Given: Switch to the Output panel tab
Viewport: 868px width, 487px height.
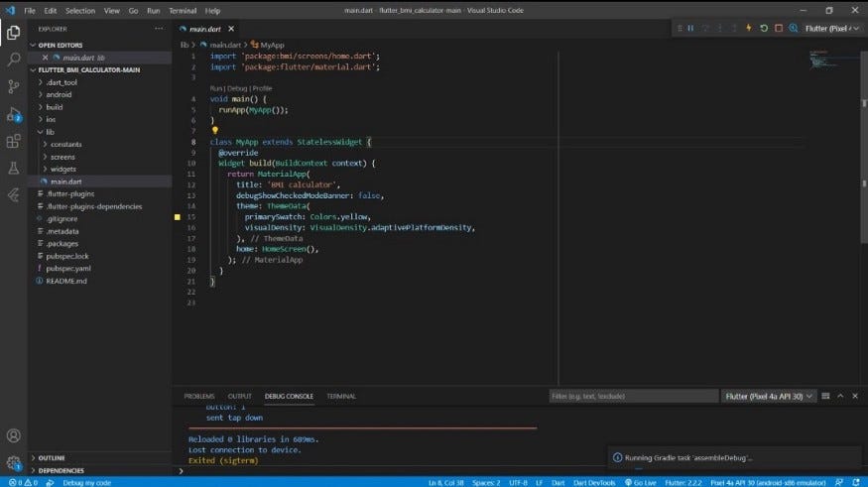Looking at the screenshot, I should (240, 396).
